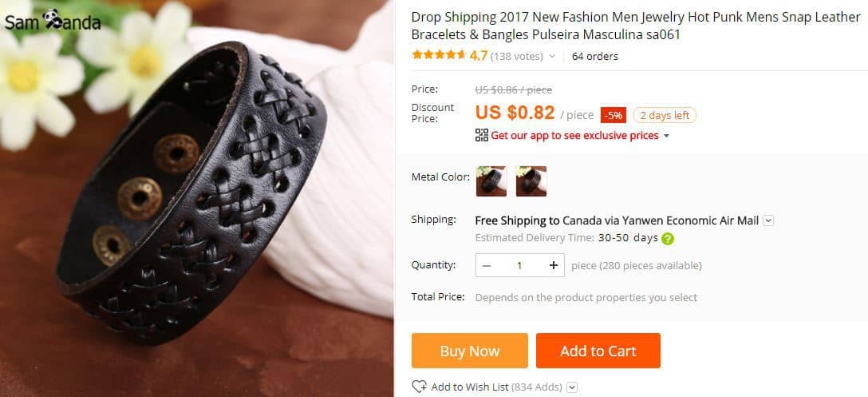Select the first metal color swatch
This screenshot has width=868, height=397.
pos(491,181)
